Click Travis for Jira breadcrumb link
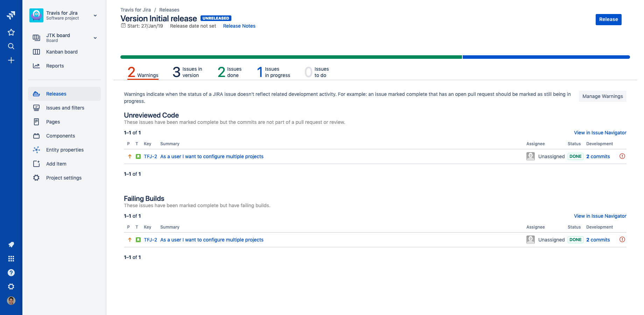 135,10
